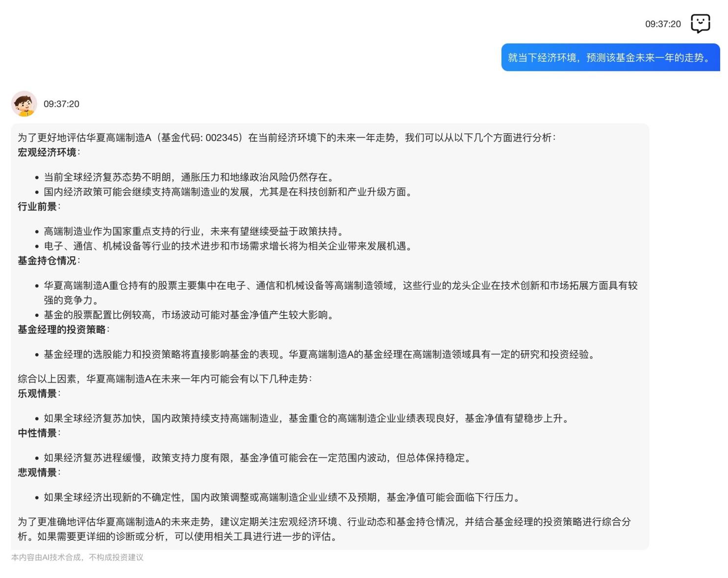Click the user chat avatar icon
Screen dimensions: 728x578
tap(700, 24)
